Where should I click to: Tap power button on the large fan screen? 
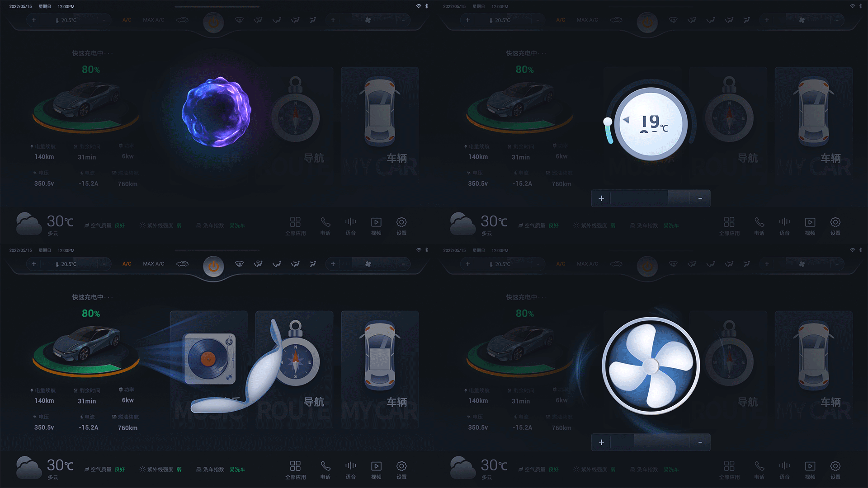[x=647, y=267]
